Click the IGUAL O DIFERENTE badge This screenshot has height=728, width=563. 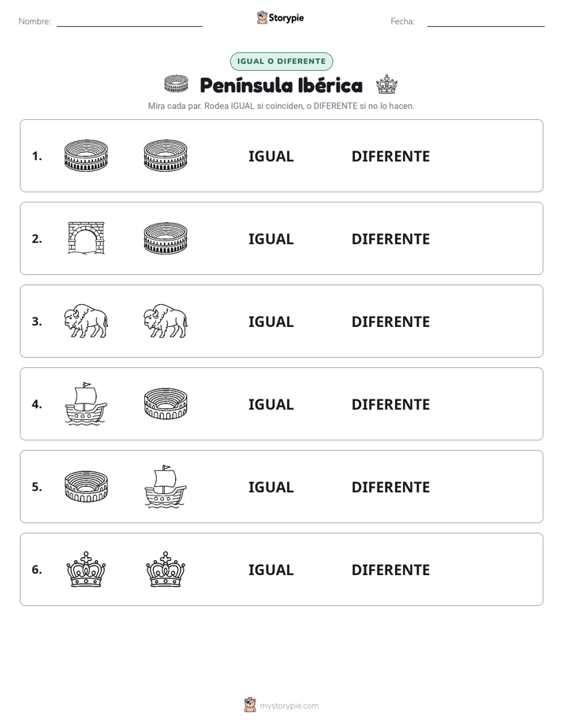pos(281,61)
